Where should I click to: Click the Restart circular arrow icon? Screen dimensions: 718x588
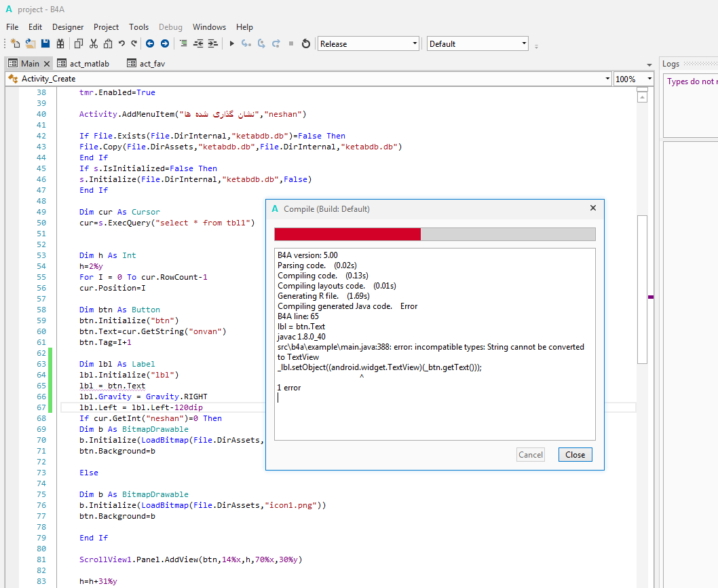point(306,43)
